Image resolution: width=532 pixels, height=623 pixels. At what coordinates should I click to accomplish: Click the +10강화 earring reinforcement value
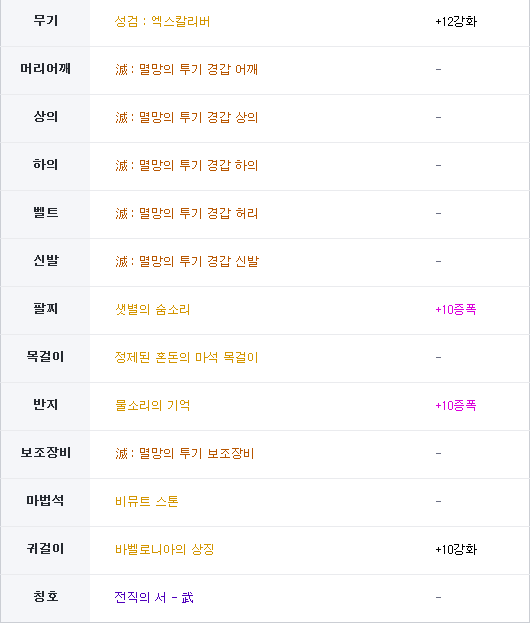point(456,550)
